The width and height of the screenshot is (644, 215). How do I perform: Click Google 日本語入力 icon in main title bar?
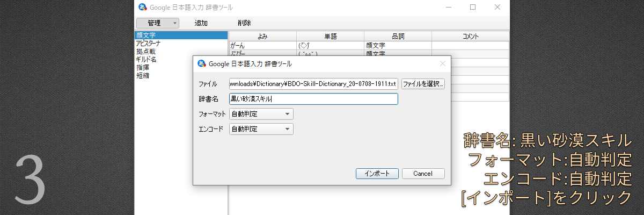point(142,7)
